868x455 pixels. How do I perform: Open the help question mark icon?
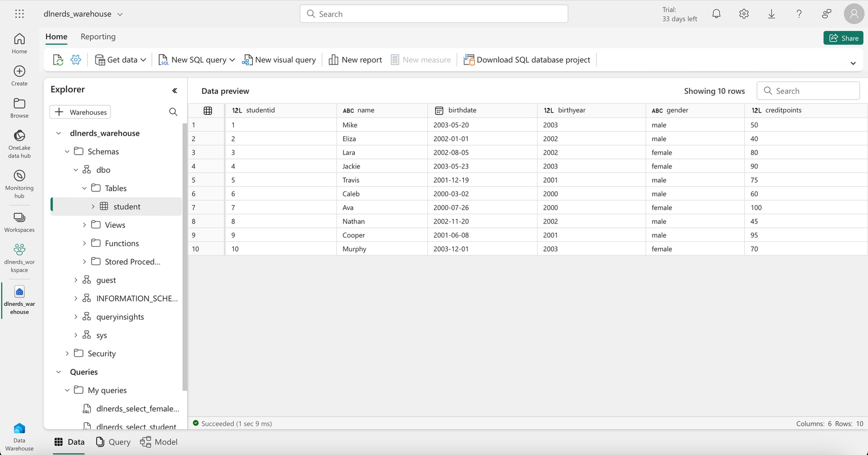(x=799, y=14)
